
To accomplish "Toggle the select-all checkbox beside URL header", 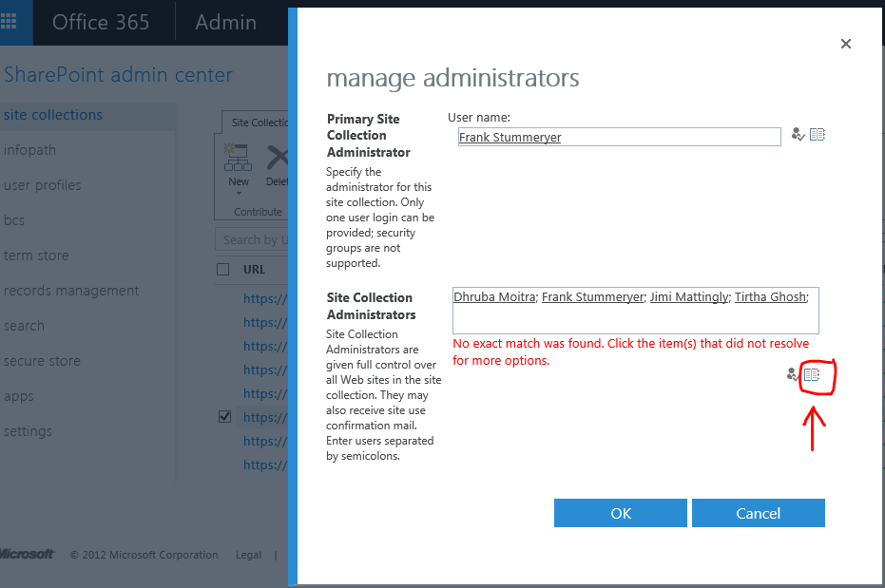I will (223, 270).
